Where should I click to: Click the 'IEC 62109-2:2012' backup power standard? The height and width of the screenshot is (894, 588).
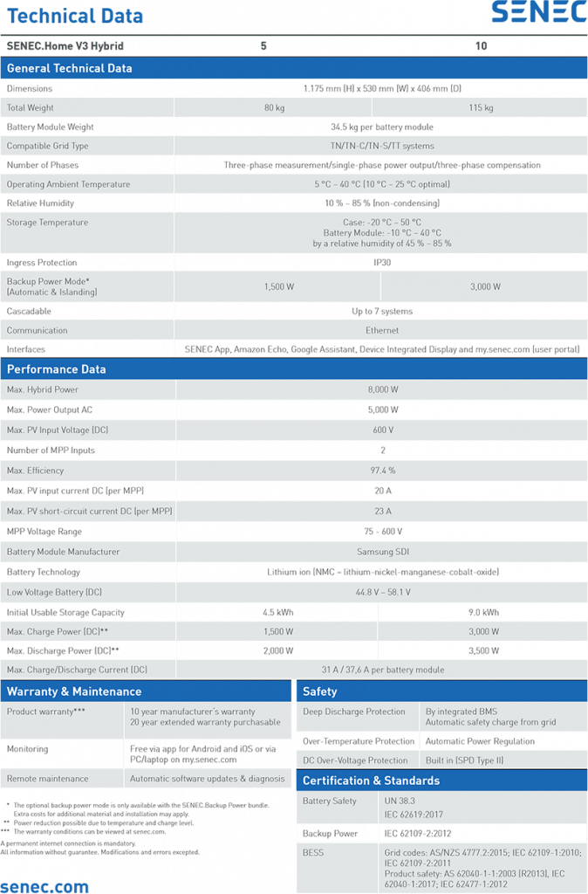[418, 834]
